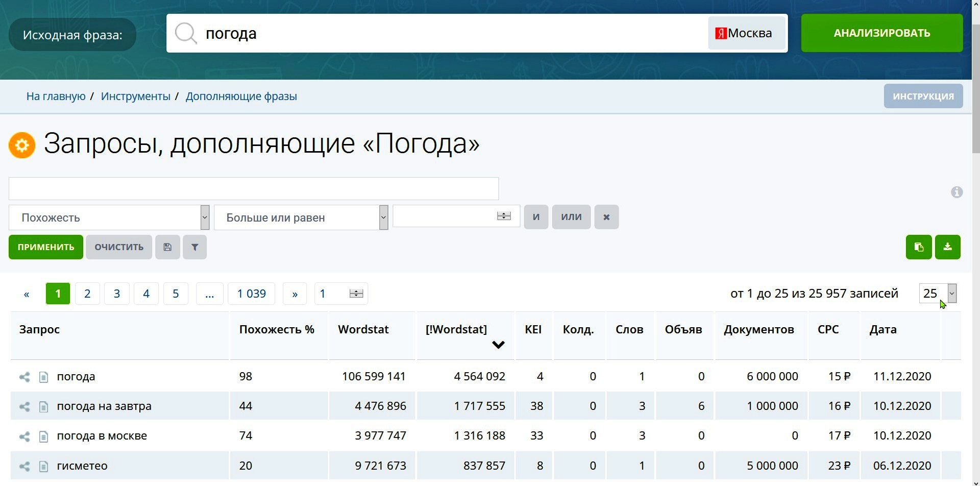The image size is (980, 486).
Task: Jump to last page 1 039
Action: point(251,294)
